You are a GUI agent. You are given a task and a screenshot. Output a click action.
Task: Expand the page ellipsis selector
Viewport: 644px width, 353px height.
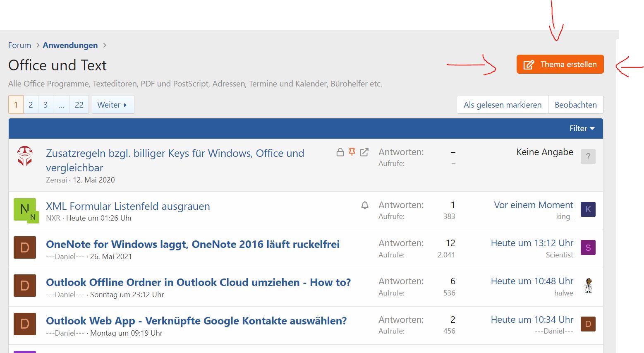click(x=61, y=105)
